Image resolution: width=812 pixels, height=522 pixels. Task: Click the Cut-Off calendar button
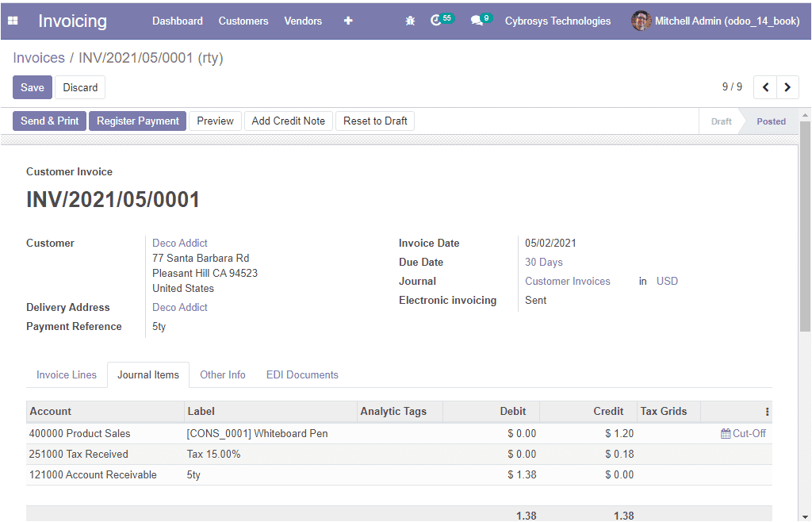click(x=743, y=433)
